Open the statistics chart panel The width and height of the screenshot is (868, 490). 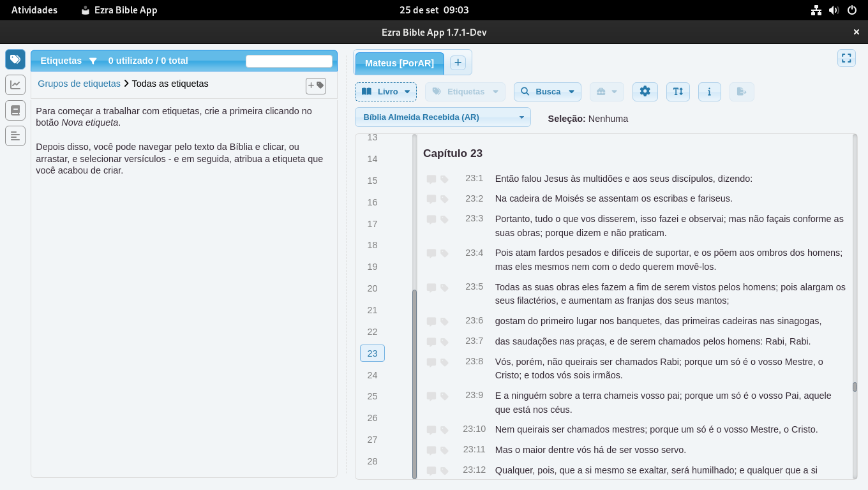point(15,84)
